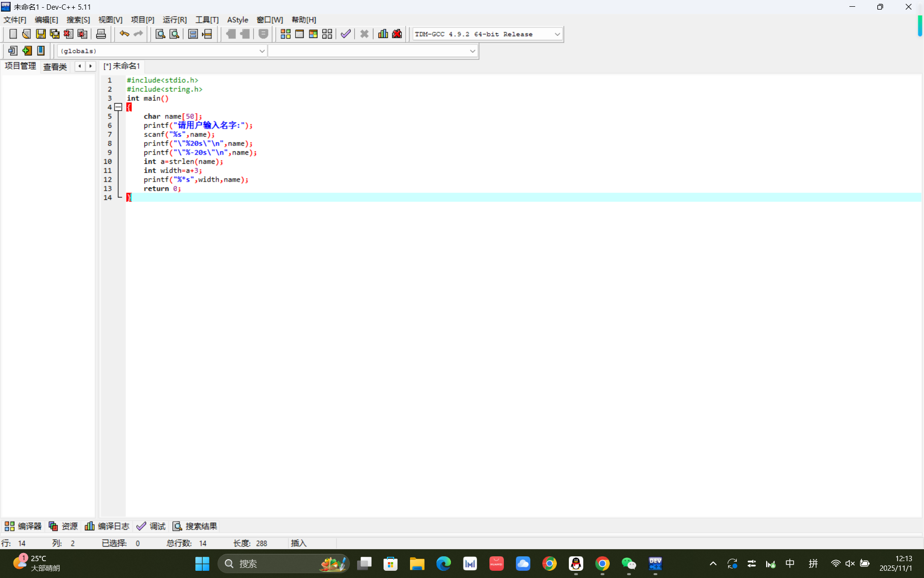Screen dimensions: 924x578
Task: Open the TDM-GCC compiler selection dropdown
Action: [x=557, y=34]
